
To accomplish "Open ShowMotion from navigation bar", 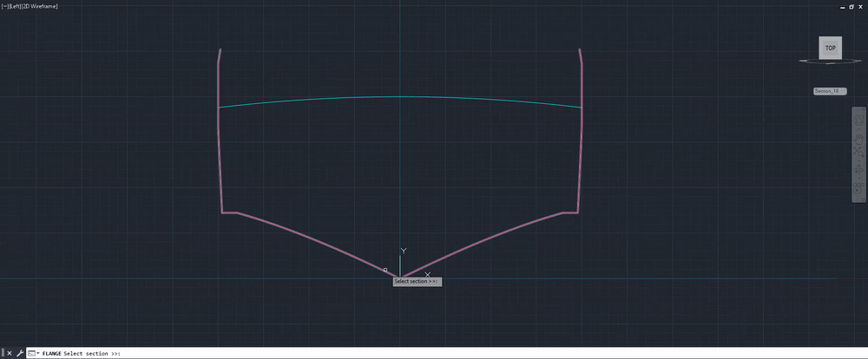I will [859, 188].
